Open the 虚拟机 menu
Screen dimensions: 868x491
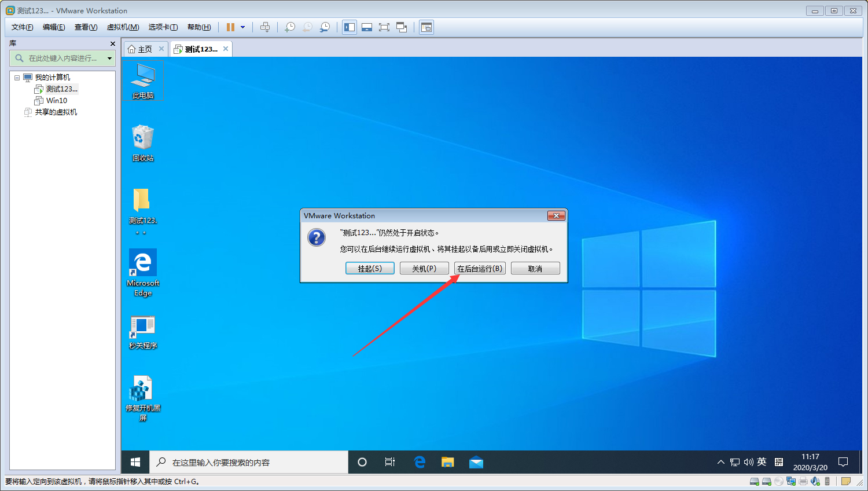click(123, 27)
